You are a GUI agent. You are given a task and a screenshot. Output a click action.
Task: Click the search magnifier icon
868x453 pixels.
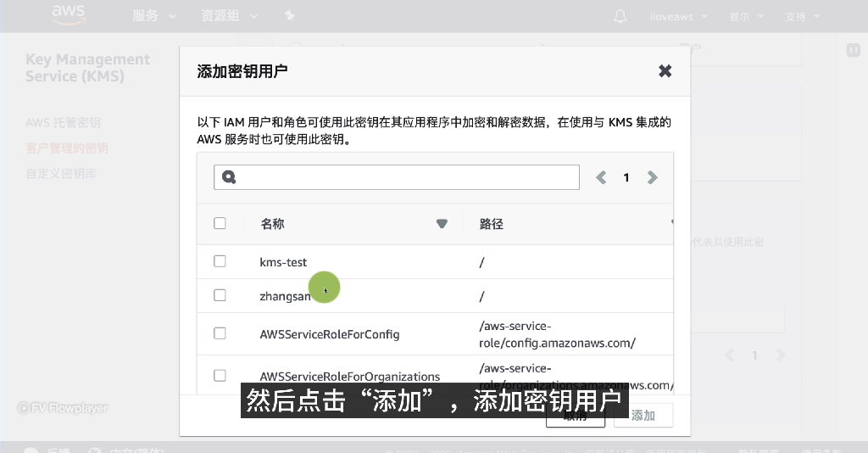point(229,177)
